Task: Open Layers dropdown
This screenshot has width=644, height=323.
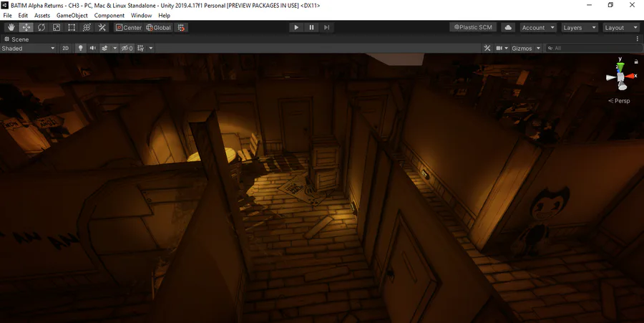Action: [x=580, y=27]
